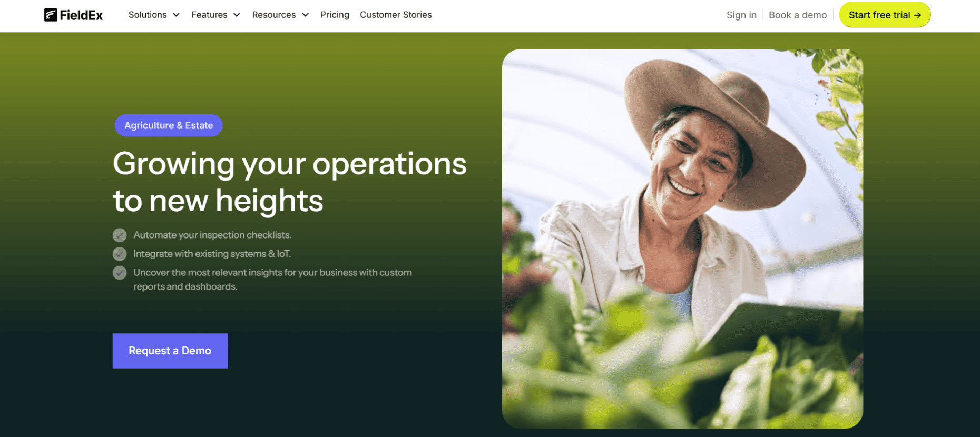The image size is (980, 437).
Task: Click the Request a Demo button
Action: point(170,351)
